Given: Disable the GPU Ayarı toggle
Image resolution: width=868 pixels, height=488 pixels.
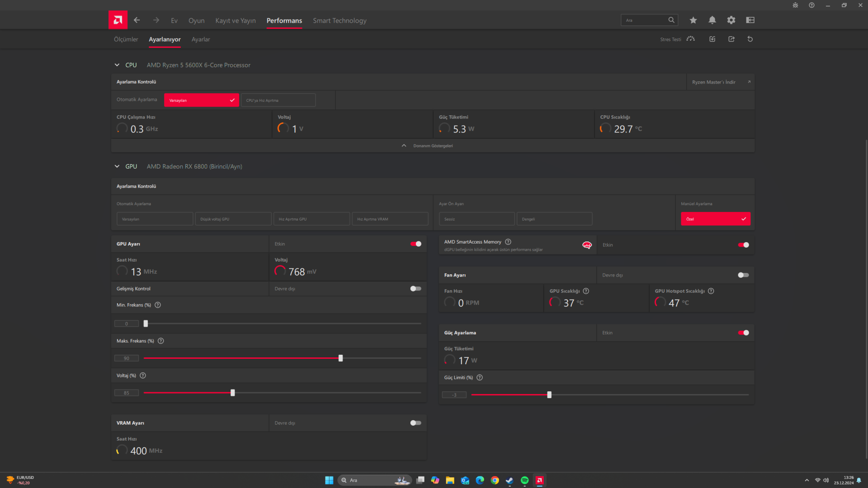Looking at the screenshot, I should point(415,244).
